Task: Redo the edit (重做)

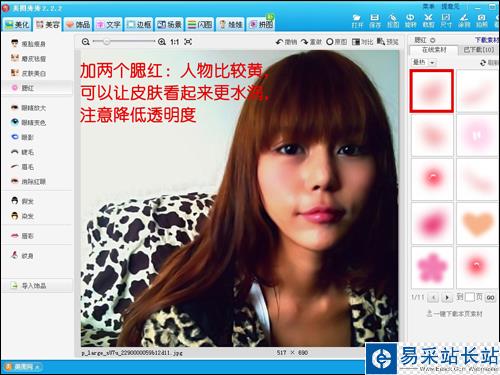Action: [311, 42]
